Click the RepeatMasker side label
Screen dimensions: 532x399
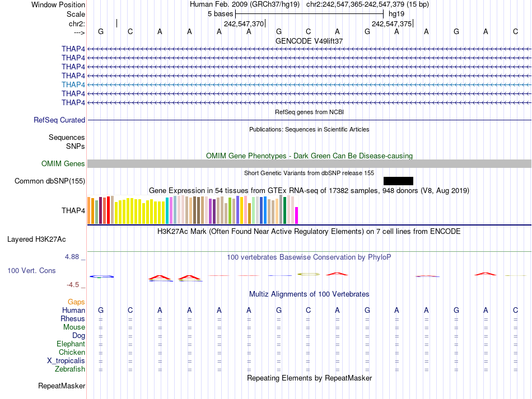(62, 386)
